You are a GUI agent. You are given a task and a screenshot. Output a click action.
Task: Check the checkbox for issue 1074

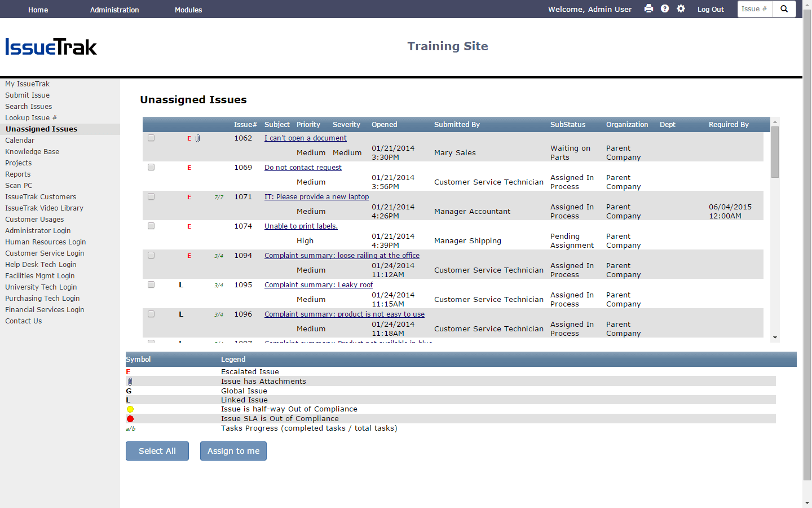[151, 225]
